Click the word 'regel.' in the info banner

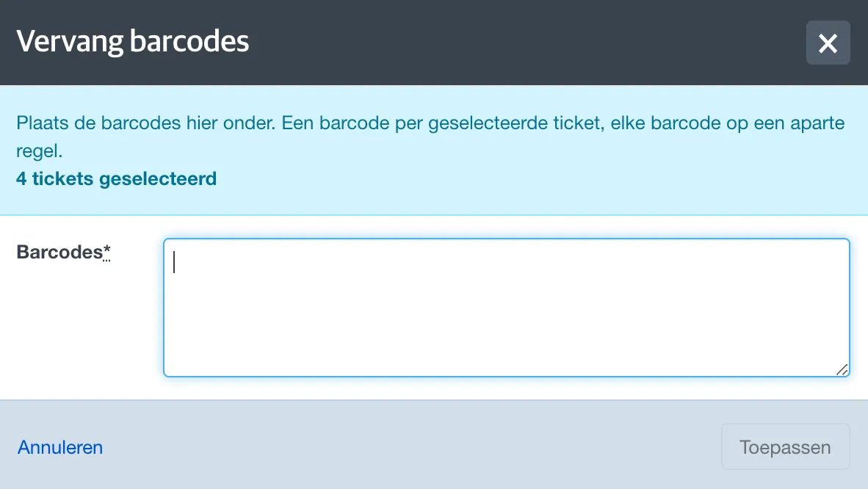pos(40,151)
